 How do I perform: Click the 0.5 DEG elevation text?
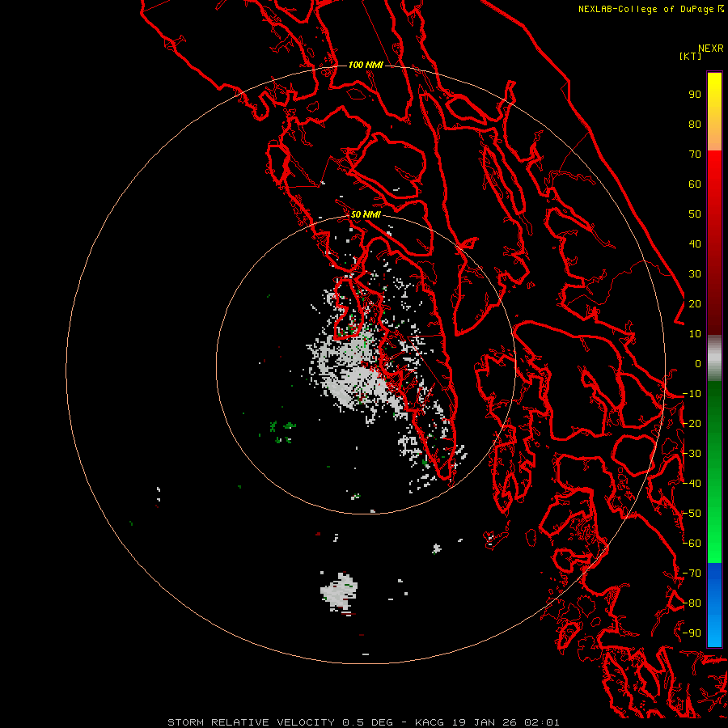coord(368,722)
